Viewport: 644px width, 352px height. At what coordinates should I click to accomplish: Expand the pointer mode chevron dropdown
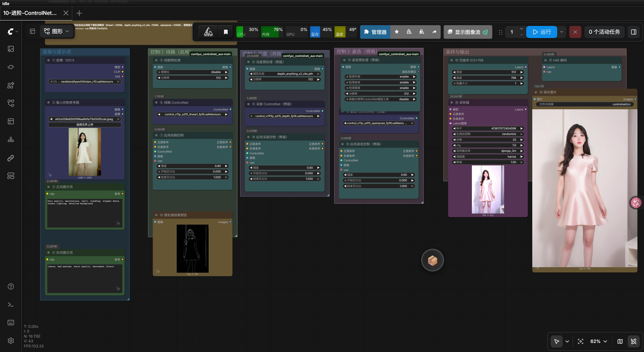pos(567,341)
